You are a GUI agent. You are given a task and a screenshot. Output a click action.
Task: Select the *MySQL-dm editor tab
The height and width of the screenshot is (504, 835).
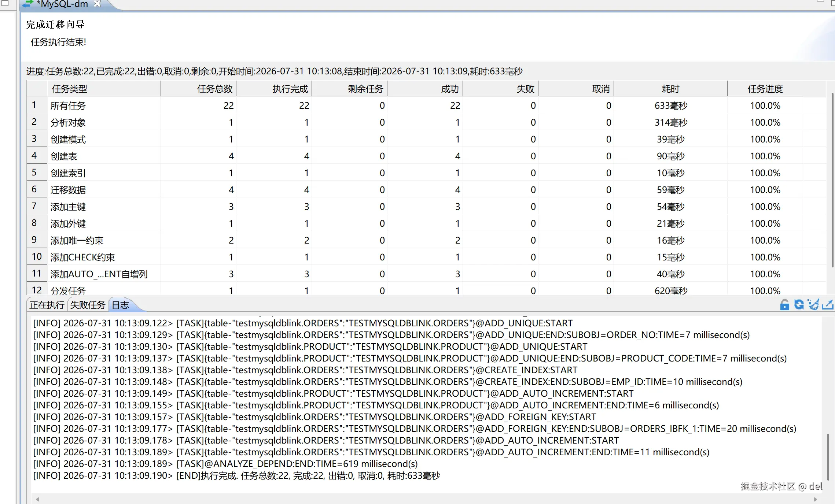tap(62, 4)
